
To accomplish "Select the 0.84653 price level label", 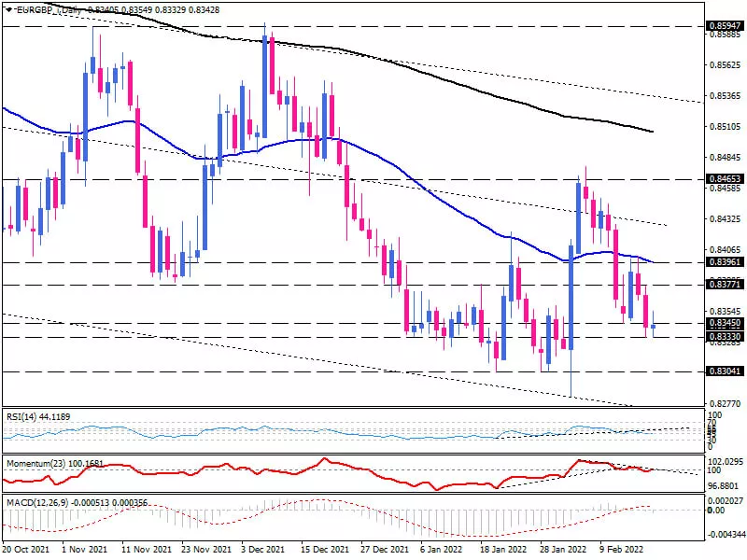I will point(725,176).
